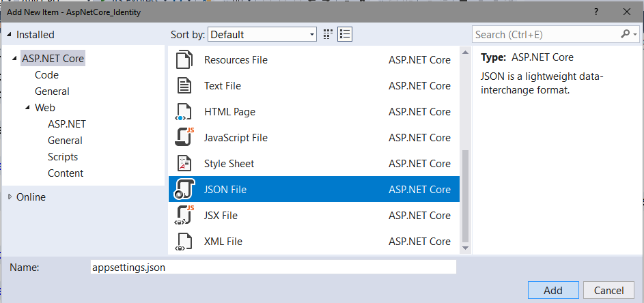Select the 'Resources File' row text
Viewport: 644px width, 303px height.
click(x=236, y=60)
